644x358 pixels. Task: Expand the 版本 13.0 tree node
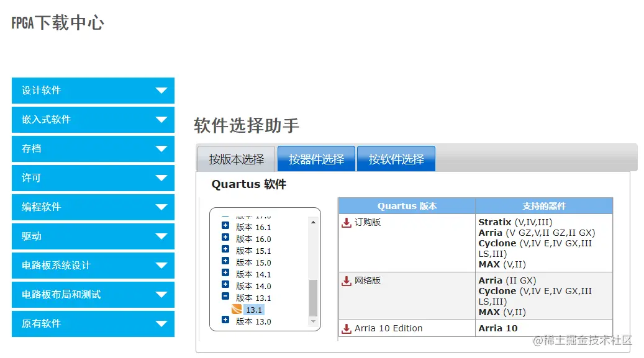pyautogui.click(x=225, y=320)
